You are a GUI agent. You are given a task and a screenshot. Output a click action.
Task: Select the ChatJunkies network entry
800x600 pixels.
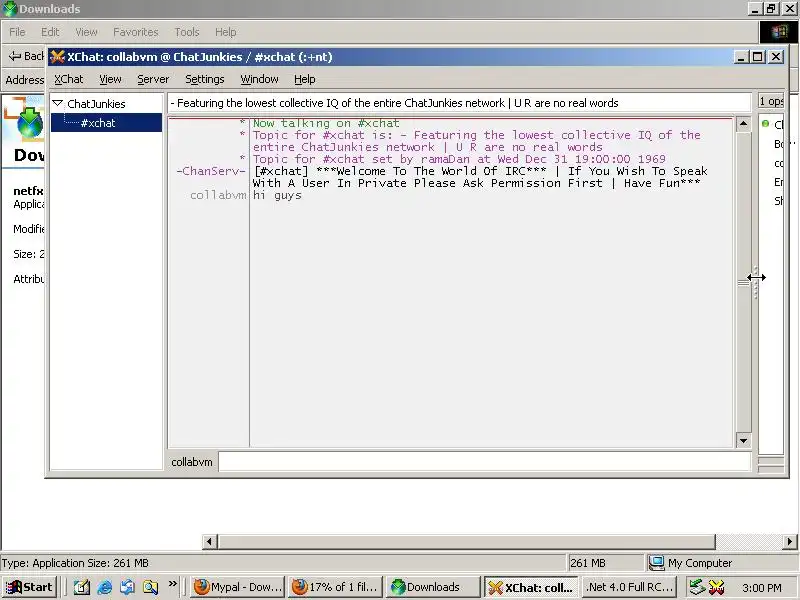pyautogui.click(x=96, y=104)
